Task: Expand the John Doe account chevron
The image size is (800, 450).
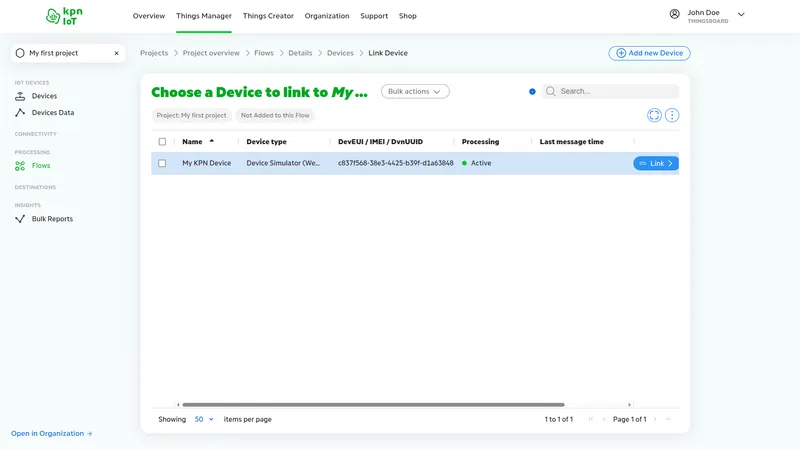Action: 741,15
